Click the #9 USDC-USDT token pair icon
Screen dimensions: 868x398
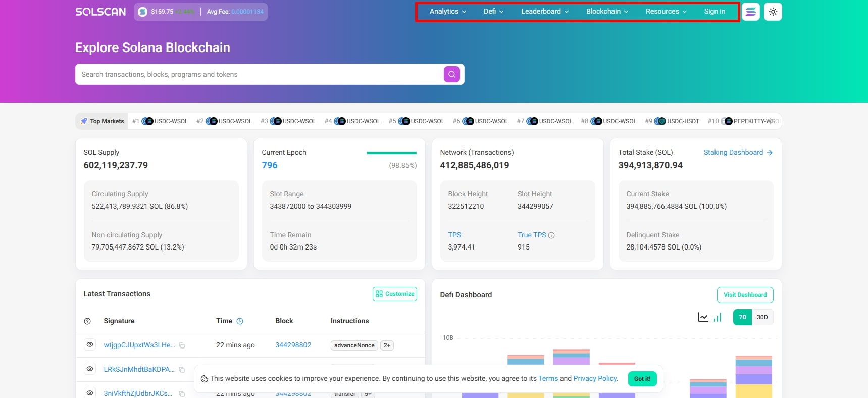pos(660,121)
